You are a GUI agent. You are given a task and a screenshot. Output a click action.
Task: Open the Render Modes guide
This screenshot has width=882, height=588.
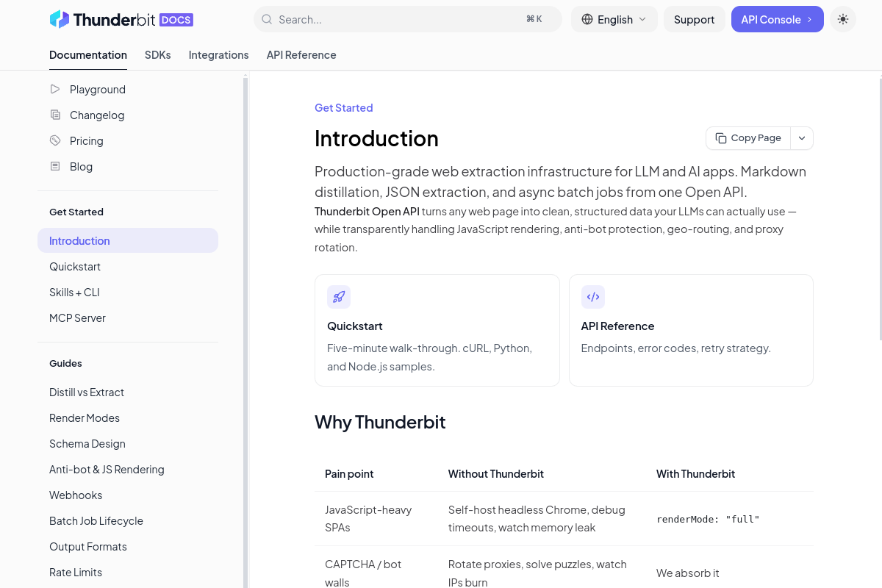click(128, 417)
